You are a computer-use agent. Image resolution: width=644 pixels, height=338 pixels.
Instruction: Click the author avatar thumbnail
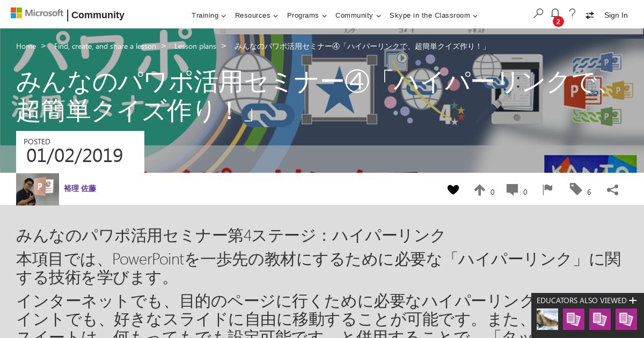click(38, 189)
